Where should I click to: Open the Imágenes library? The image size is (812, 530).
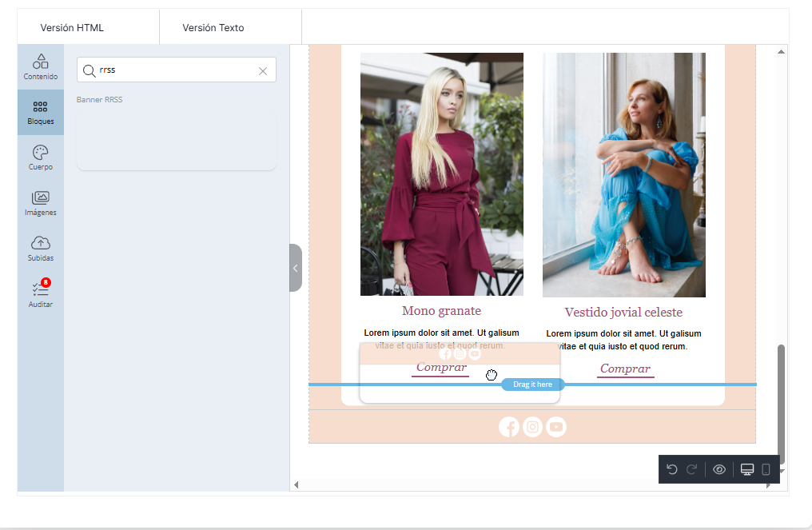click(x=41, y=204)
